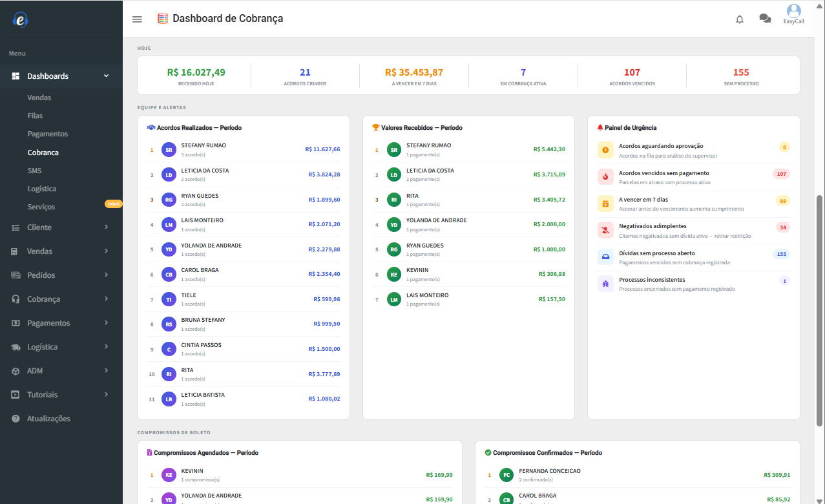Expand the Tutoriais sidebar menu

click(x=61, y=395)
